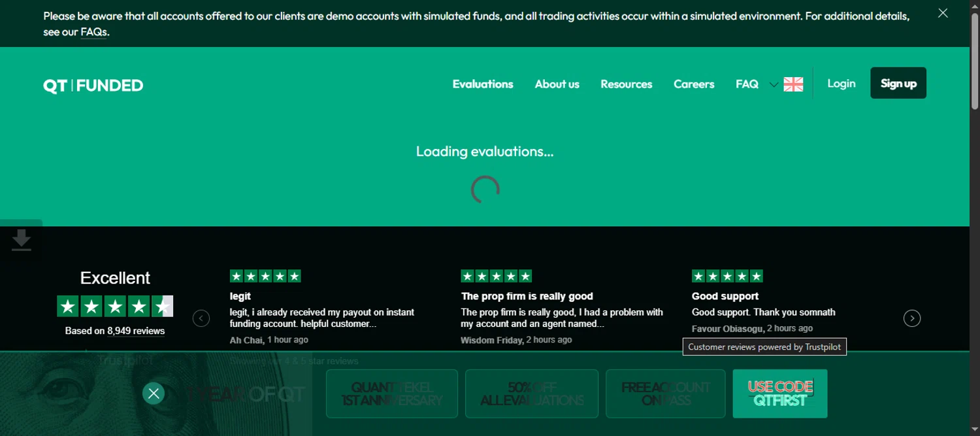The height and width of the screenshot is (436, 980).
Task: Click reviewer name Ah Chai
Action: tap(246, 340)
